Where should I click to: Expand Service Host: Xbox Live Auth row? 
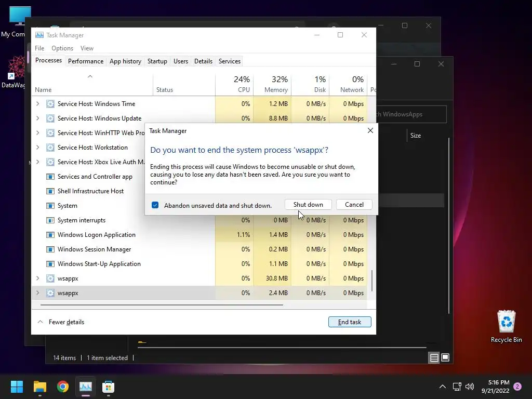coord(37,162)
